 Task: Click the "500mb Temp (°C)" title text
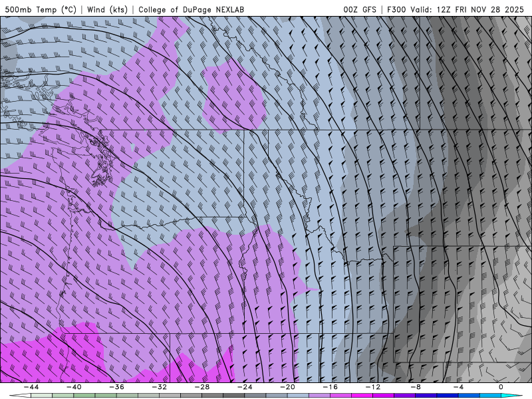pos(41,9)
